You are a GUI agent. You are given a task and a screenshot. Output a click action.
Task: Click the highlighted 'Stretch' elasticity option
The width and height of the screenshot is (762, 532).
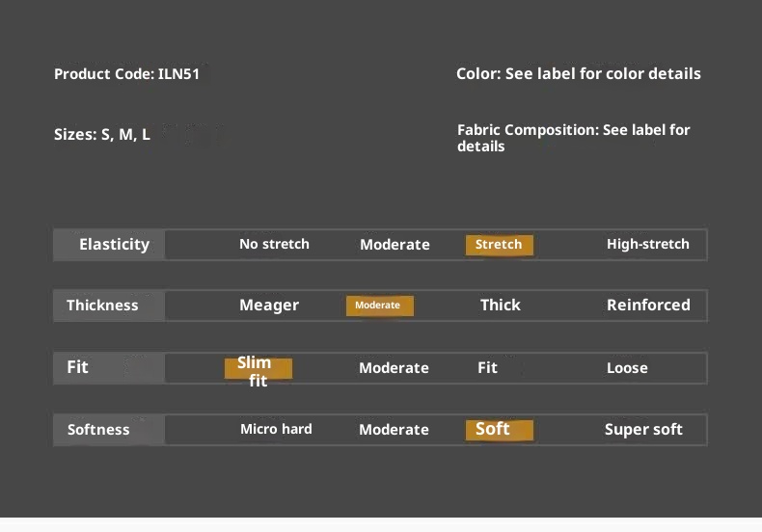click(499, 245)
